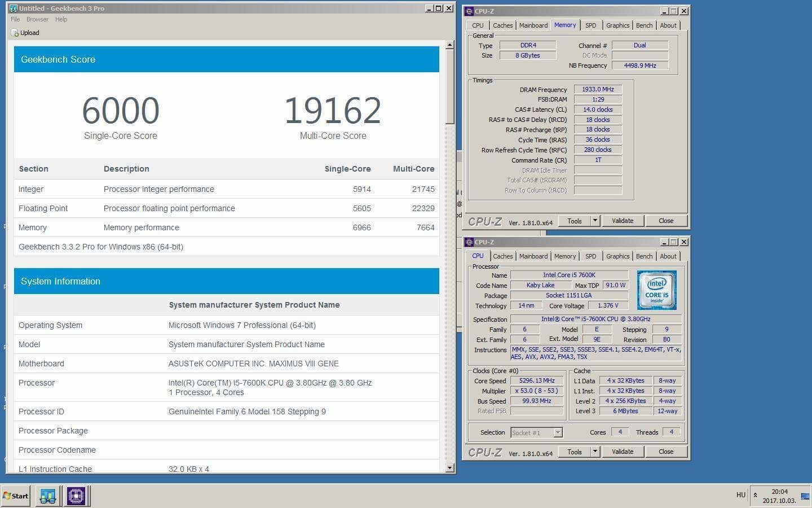The height and width of the screenshot is (508, 812).
Task: Click the Upload icon in Geekbench toolbar
Action: point(15,33)
